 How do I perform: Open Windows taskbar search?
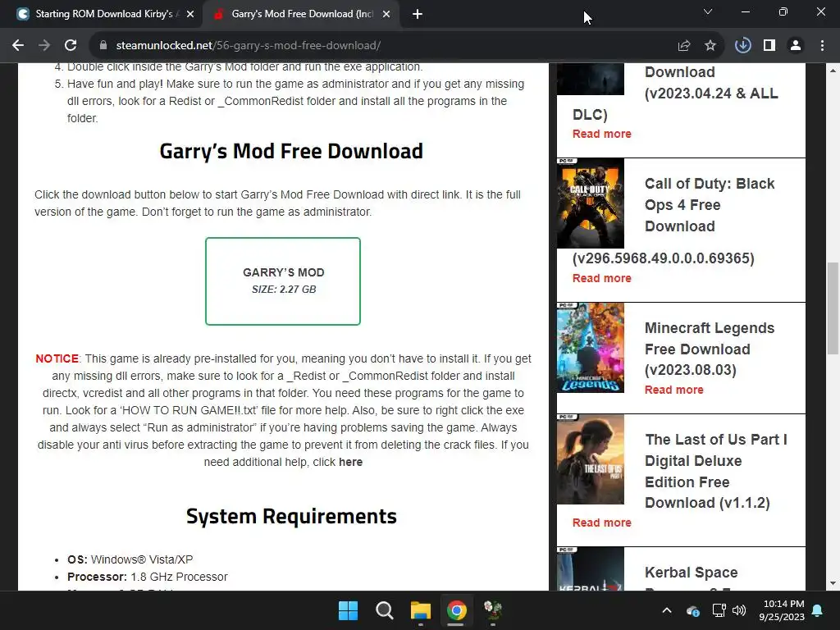coord(385,610)
